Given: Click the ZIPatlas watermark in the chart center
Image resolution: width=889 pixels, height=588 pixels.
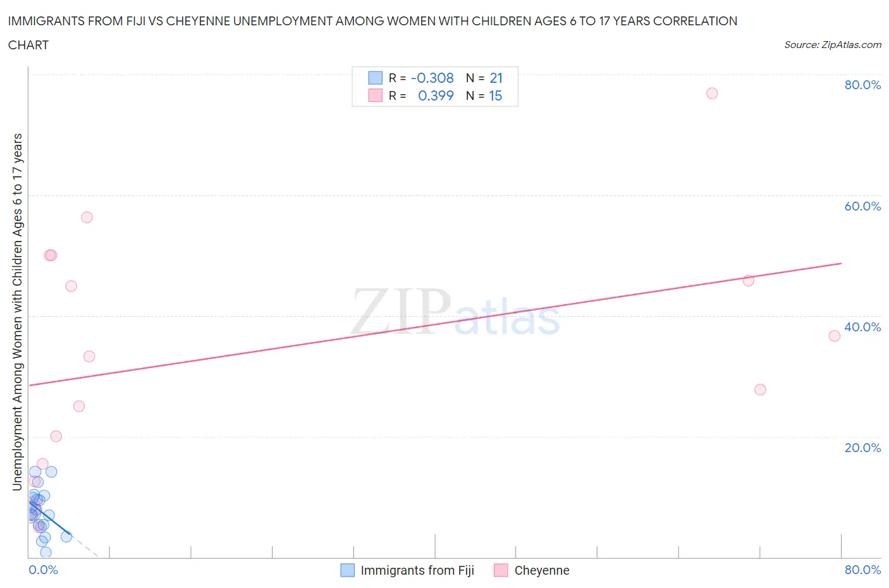Looking at the screenshot, I should (x=455, y=312).
